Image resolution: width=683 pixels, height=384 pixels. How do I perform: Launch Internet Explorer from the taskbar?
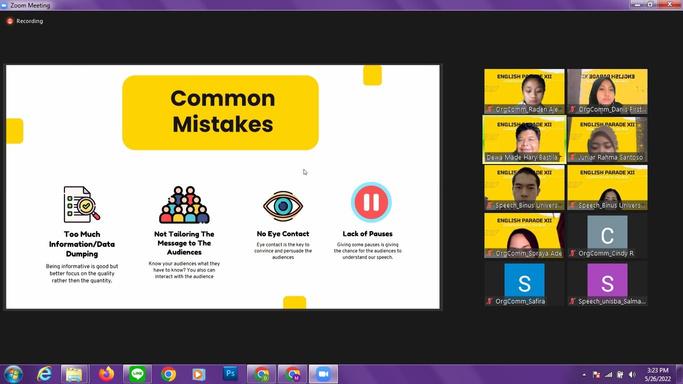[x=44, y=374]
